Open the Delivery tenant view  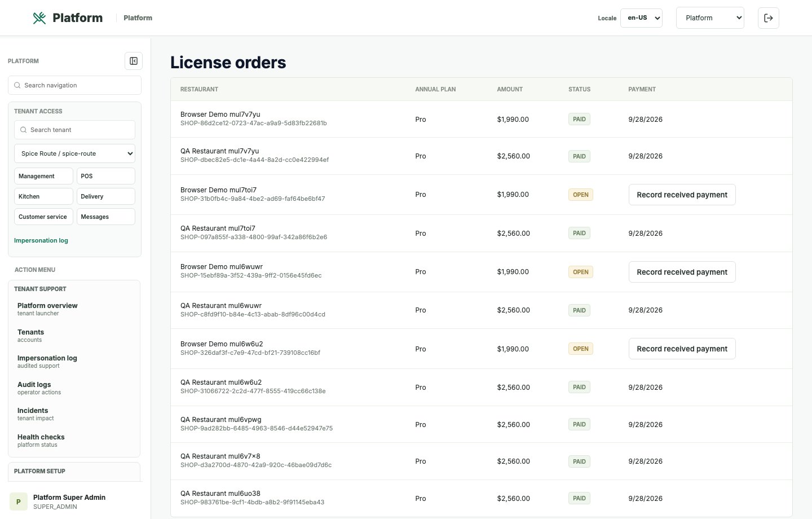click(106, 196)
